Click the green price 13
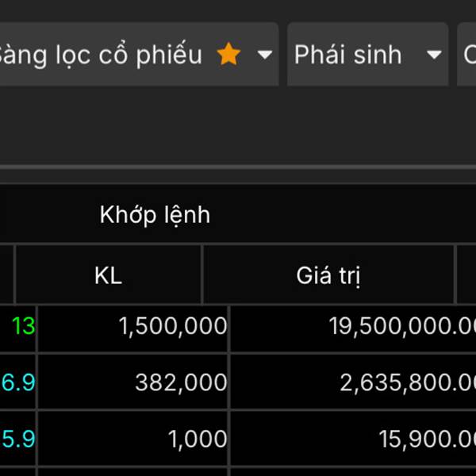Screen dimensions: 476x476 point(24,326)
